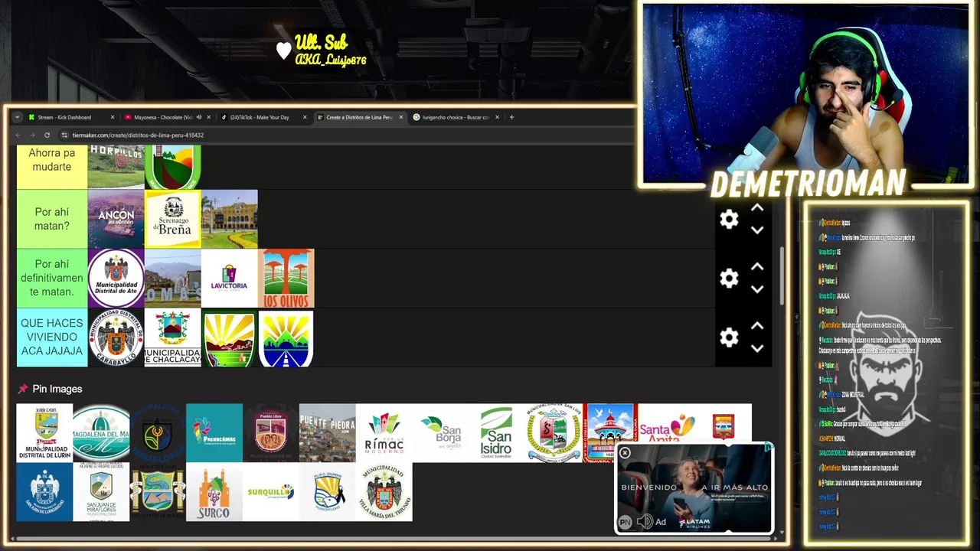Edit the 'Por ahí definitivamente matan.' tier label
The width and height of the screenshot is (980, 551).
(52, 278)
